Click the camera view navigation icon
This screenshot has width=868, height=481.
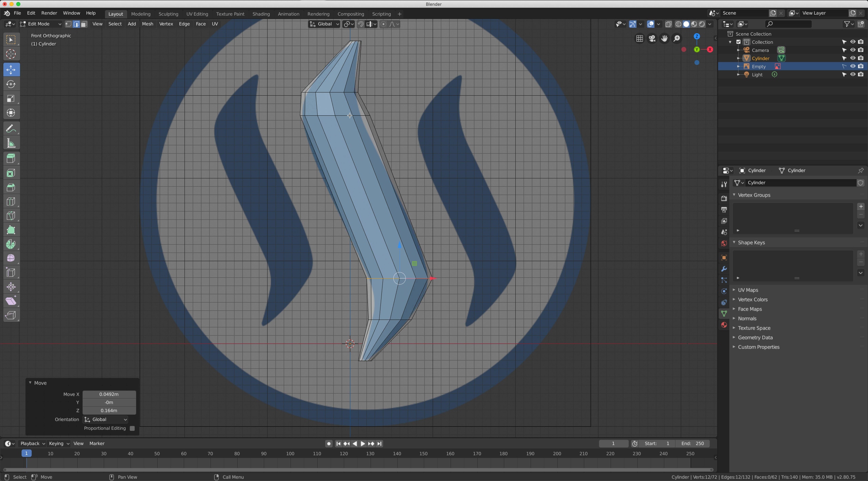652,39
